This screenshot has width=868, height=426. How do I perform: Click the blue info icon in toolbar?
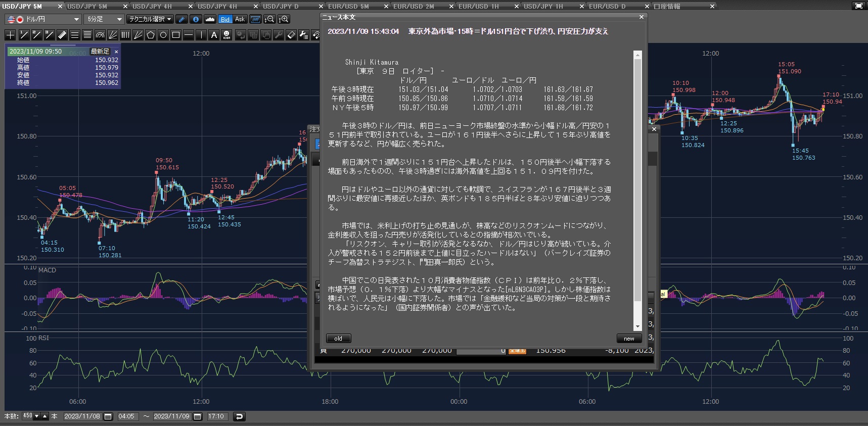coord(196,19)
